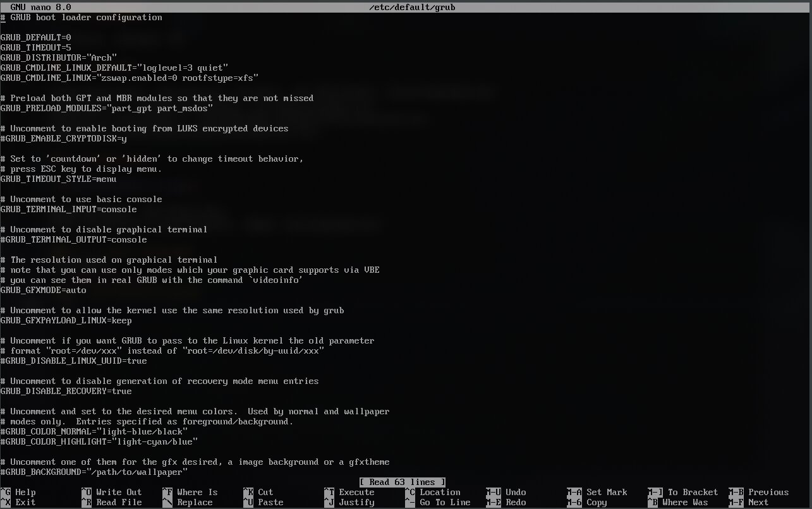Click Undo in the footer shortcuts

point(516,492)
